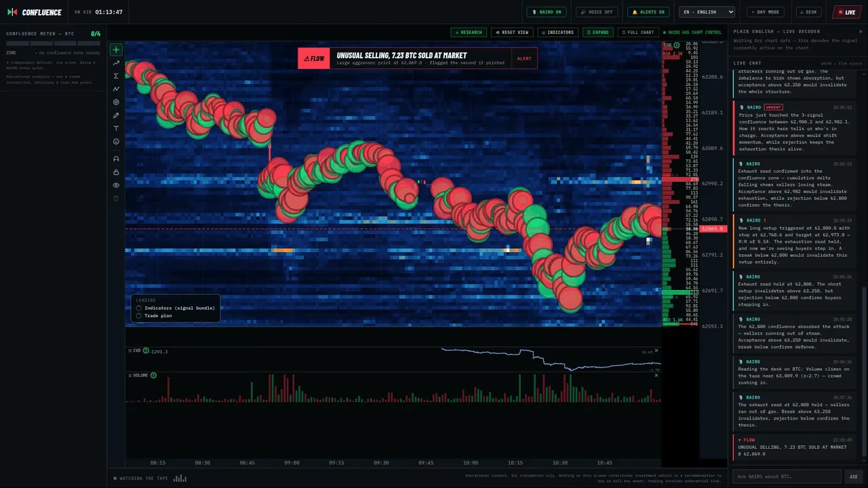Select the text annotation tool

(x=116, y=128)
